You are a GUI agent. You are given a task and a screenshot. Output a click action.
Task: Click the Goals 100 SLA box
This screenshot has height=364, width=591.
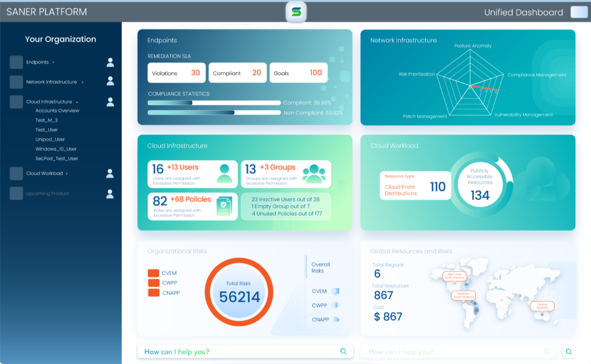[298, 73]
